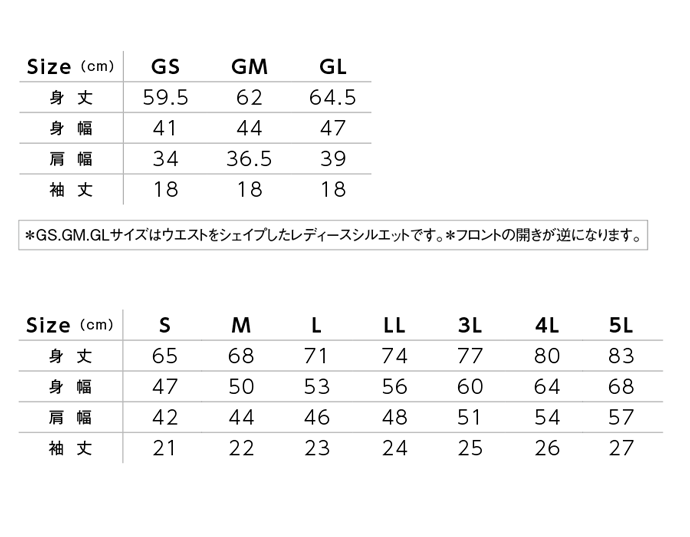Click the GL size column header
This screenshot has width=690, height=537.
tap(333, 67)
